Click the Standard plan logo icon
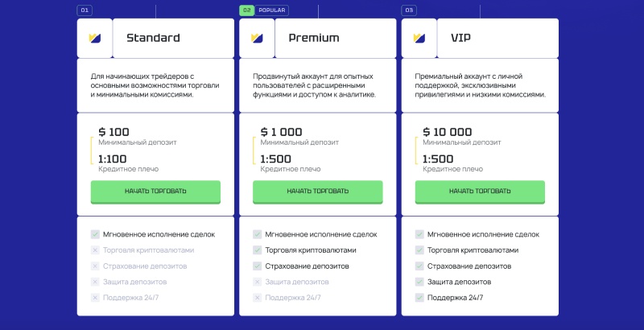This screenshot has width=644, height=330. pyautogui.click(x=95, y=38)
